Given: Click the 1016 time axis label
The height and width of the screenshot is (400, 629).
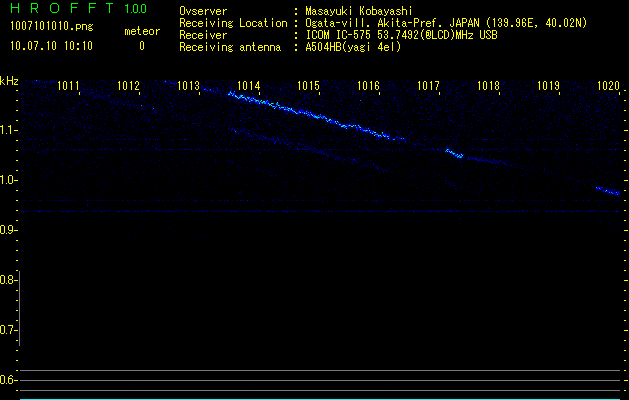Looking at the screenshot, I should [x=368, y=86].
